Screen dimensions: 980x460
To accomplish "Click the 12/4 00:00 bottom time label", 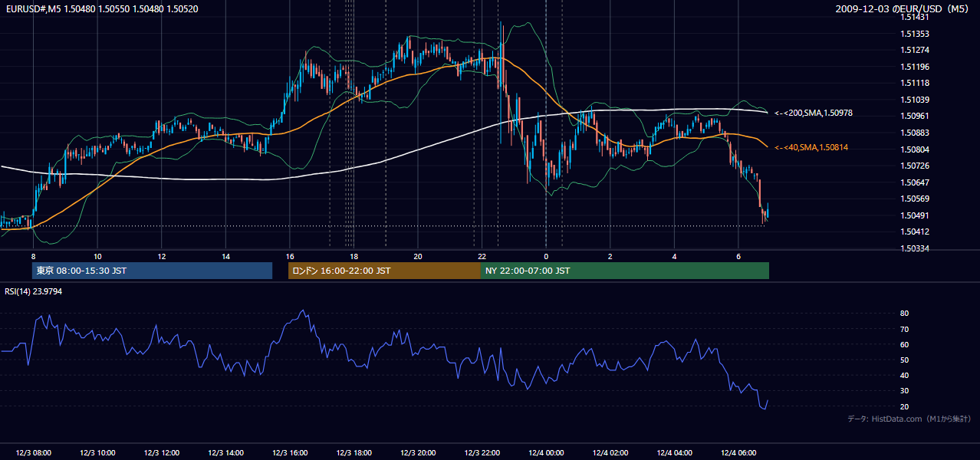I will pos(546,452).
